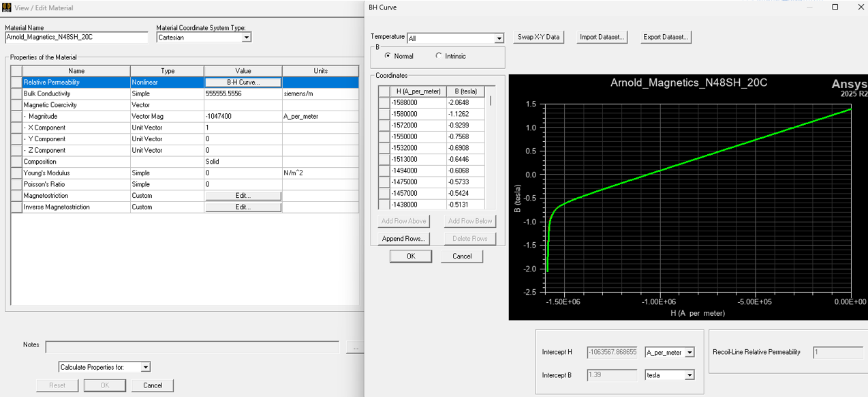868x397 pixels.
Task: Click the Reset button
Action: pyautogui.click(x=57, y=385)
